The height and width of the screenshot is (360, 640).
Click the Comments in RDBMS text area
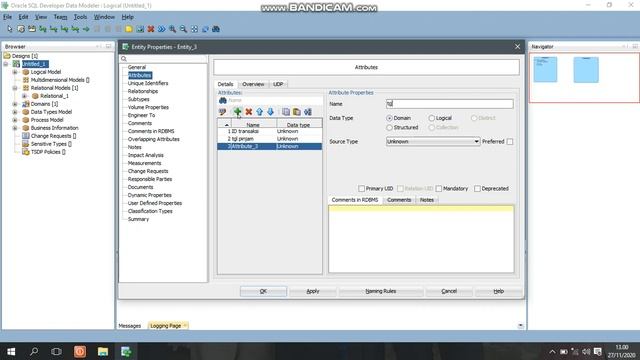click(x=421, y=239)
